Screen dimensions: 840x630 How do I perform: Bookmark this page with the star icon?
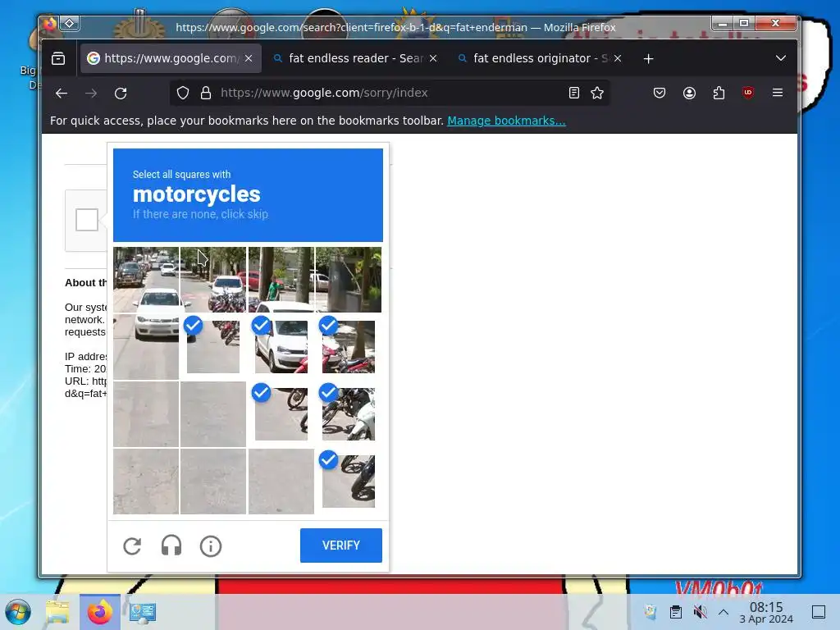tap(597, 94)
